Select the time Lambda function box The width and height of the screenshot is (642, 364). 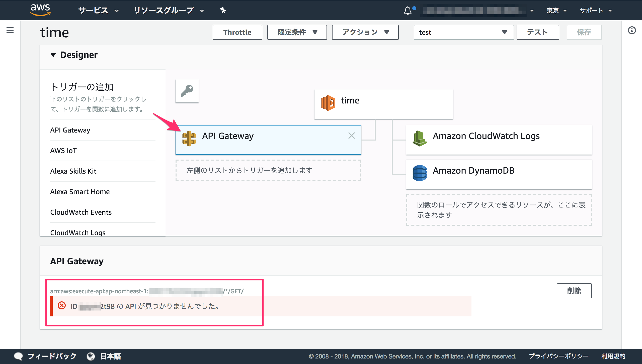click(383, 104)
